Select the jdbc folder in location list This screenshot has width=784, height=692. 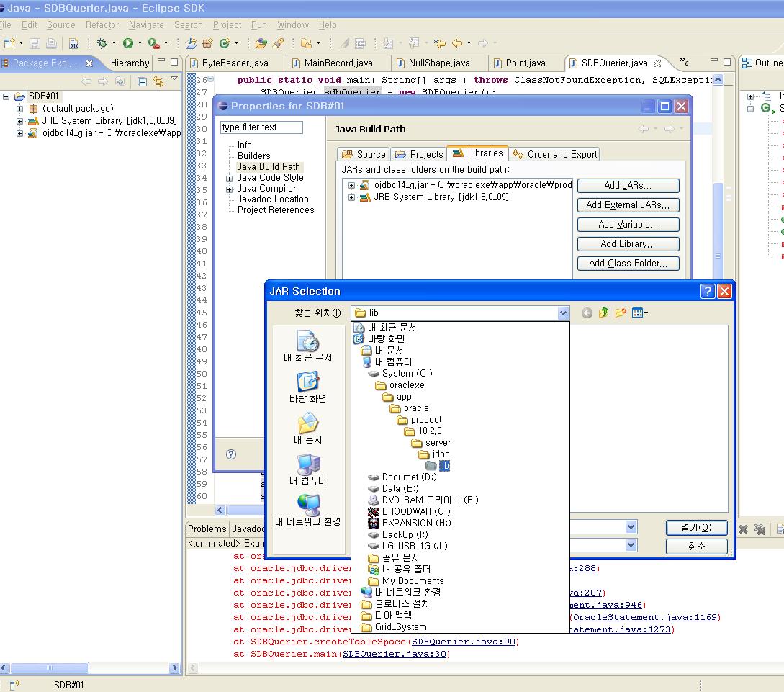tap(434, 454)
